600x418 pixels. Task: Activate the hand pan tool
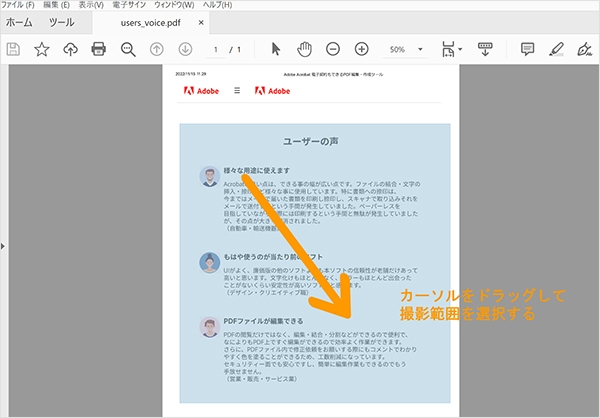305,49
